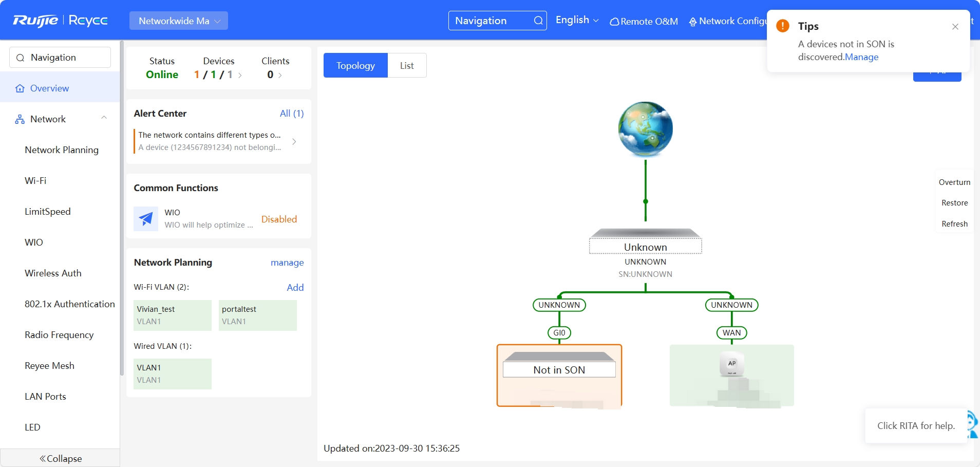Open the English language dropdown

577,20
